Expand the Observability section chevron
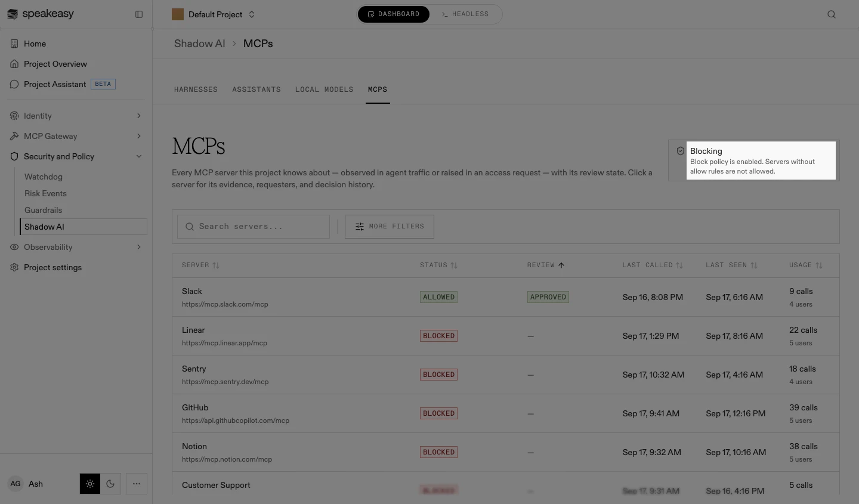Image resolution: width=859 pixels, height=504 pixels. pyautogui.click(x=139, y=247)
